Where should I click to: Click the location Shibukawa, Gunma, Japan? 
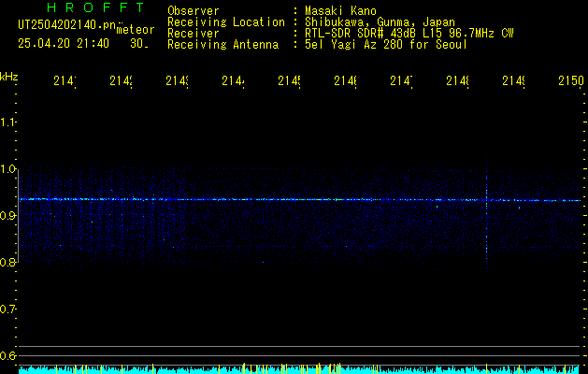[x=380, y=22]
